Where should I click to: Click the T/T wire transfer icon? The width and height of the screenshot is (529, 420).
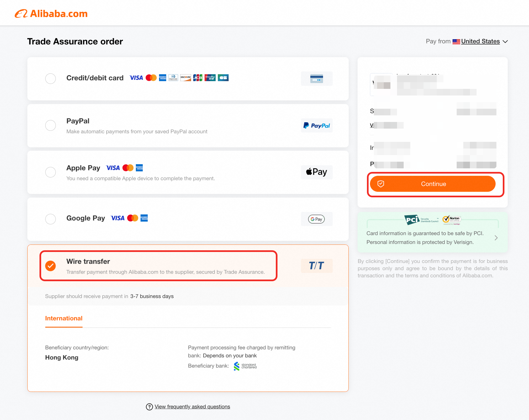[317, 266]
